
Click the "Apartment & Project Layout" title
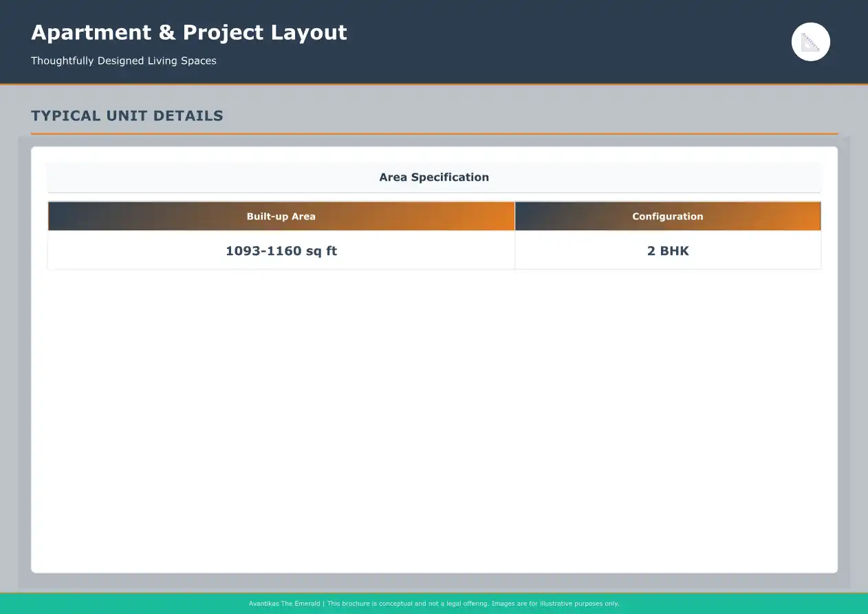[189, 32]
